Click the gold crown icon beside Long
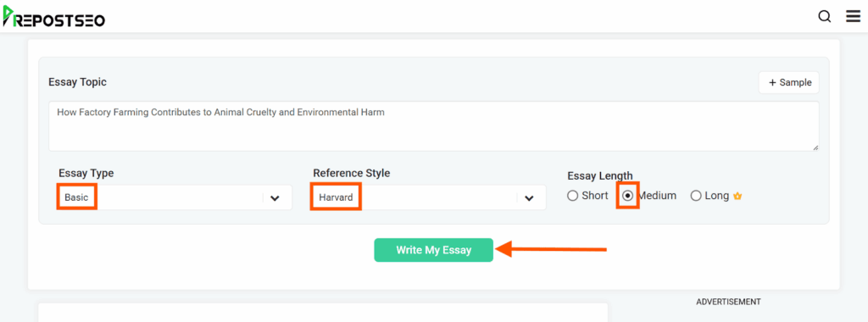This screenshot has width=868, height=322. click(x=737, y=196)
